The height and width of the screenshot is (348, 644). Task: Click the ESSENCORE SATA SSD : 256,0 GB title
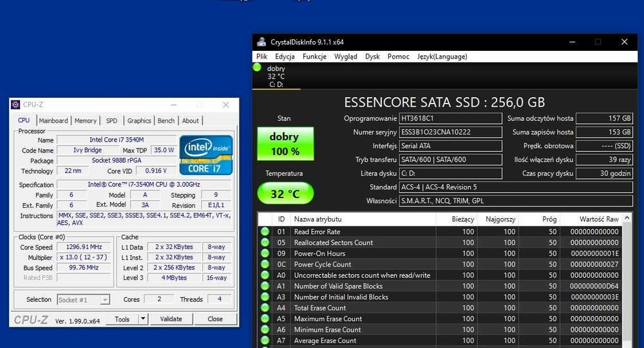tap(444, 102)
